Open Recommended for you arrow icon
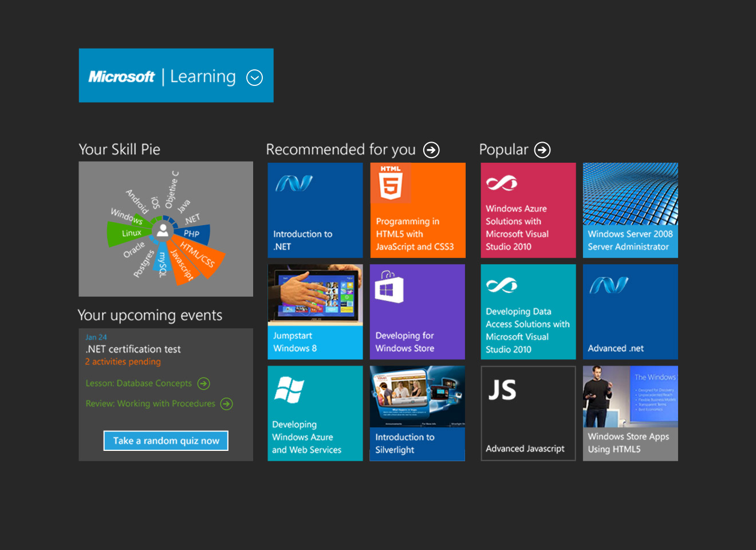 tap(431, 150)
